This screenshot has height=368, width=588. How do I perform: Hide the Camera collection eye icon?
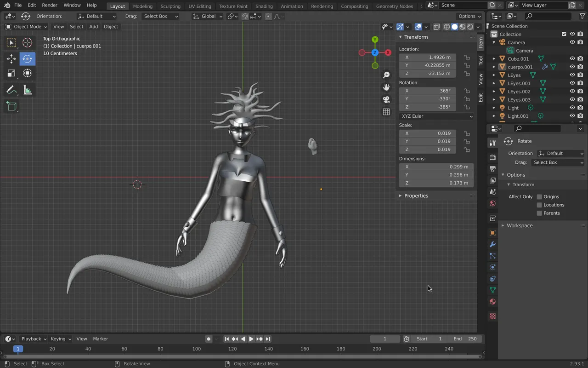coord(572,42)
